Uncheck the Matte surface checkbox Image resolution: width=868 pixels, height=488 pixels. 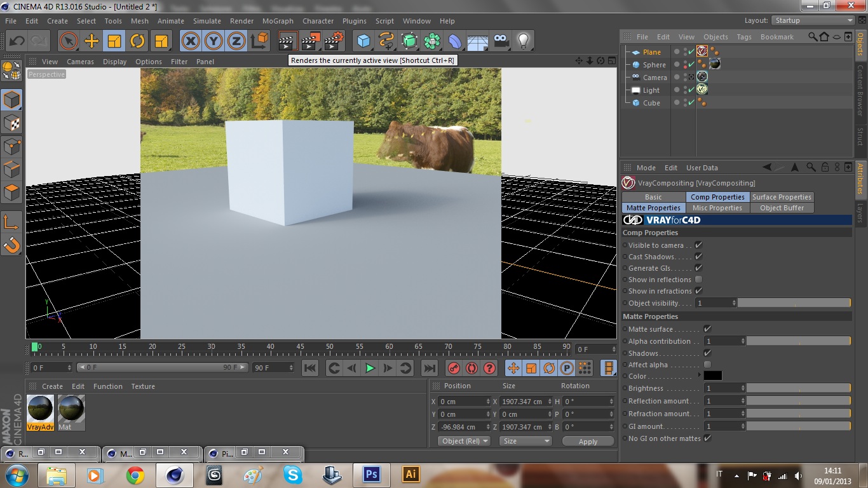tap(707, 329)
